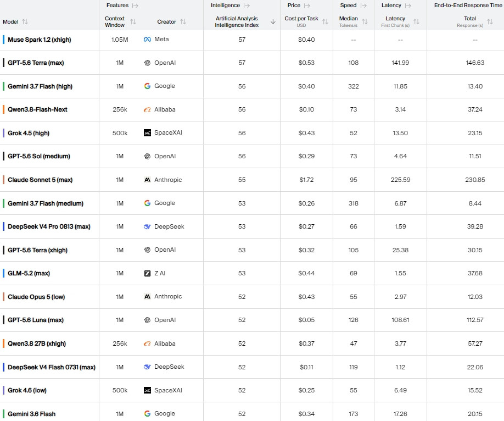Select the Qwen3.8 27B (xhigh) model name
This screenshot has height=421, width=504.
click(37, 344)
